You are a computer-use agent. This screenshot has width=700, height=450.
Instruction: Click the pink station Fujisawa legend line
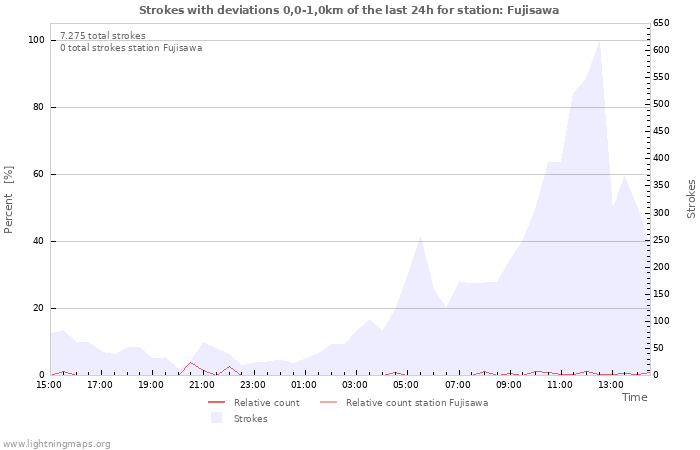328,403
